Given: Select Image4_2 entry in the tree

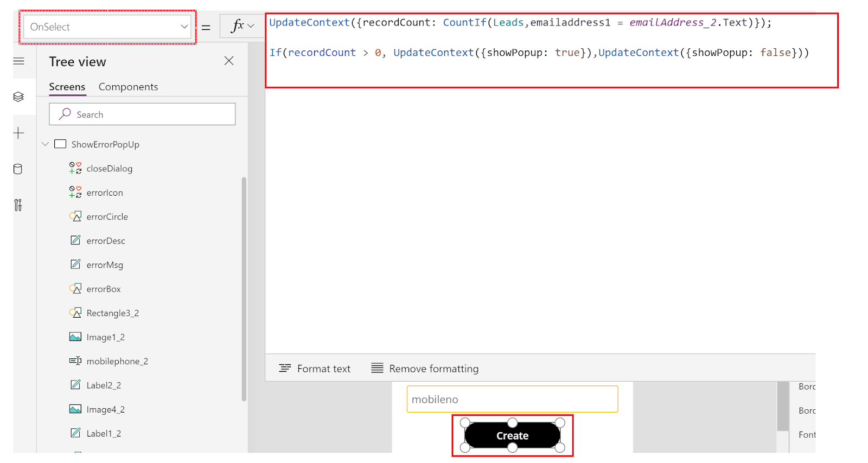Looking at the screenshot, I should click(105, 409).
